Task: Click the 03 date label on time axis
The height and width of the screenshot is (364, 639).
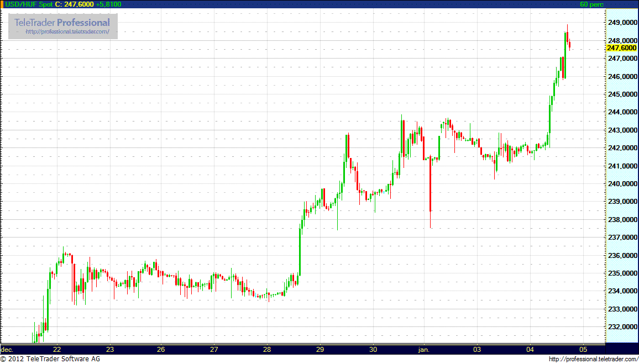Action: pyautogui.click(x=478, y=349)
